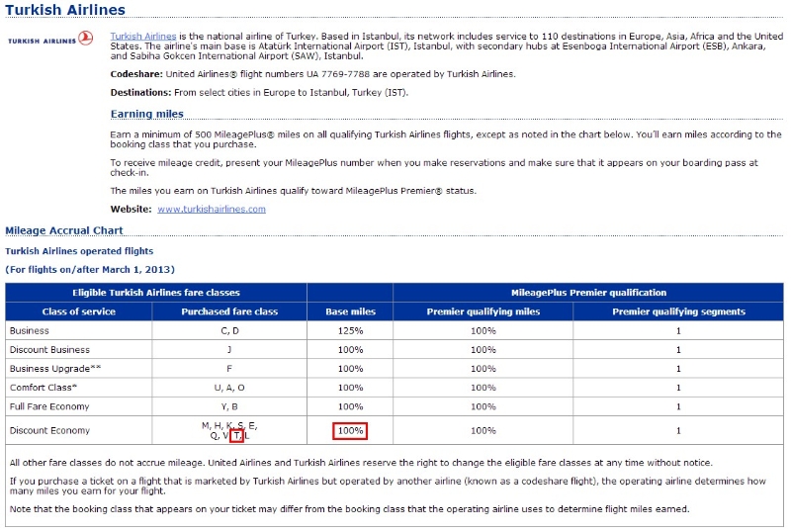791x532 pixels.
Task: Click 'The miles you earn on Turkish Airlines' sentence
Action: click(293, 191)
